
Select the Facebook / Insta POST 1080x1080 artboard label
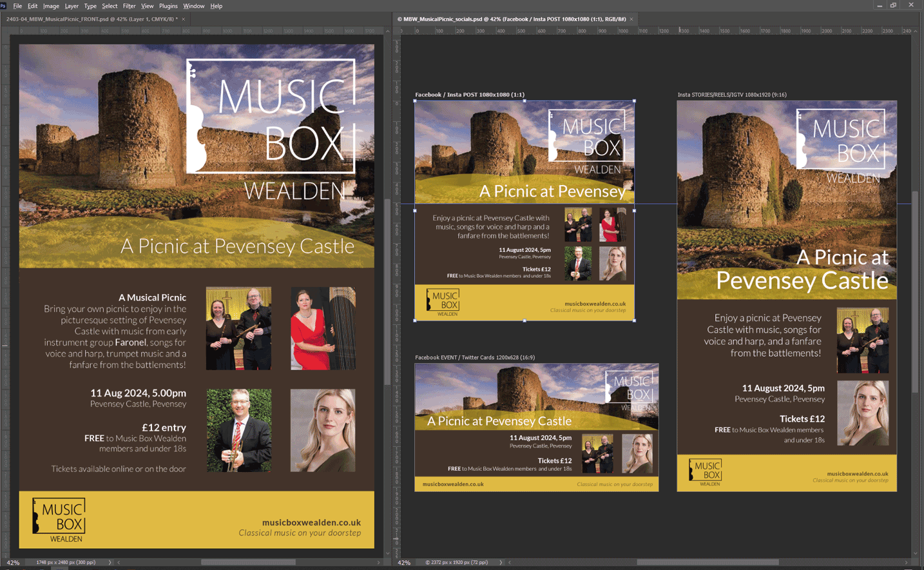point(470,95)
